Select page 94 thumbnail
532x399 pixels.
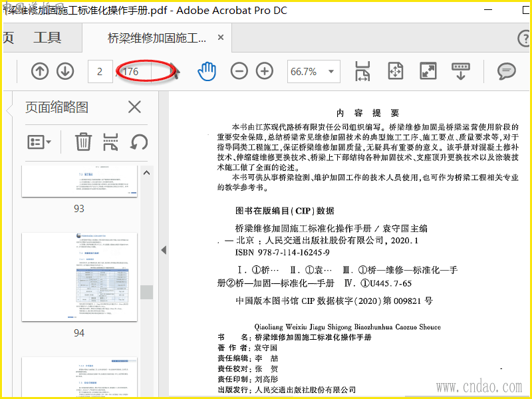coord(79,277)
